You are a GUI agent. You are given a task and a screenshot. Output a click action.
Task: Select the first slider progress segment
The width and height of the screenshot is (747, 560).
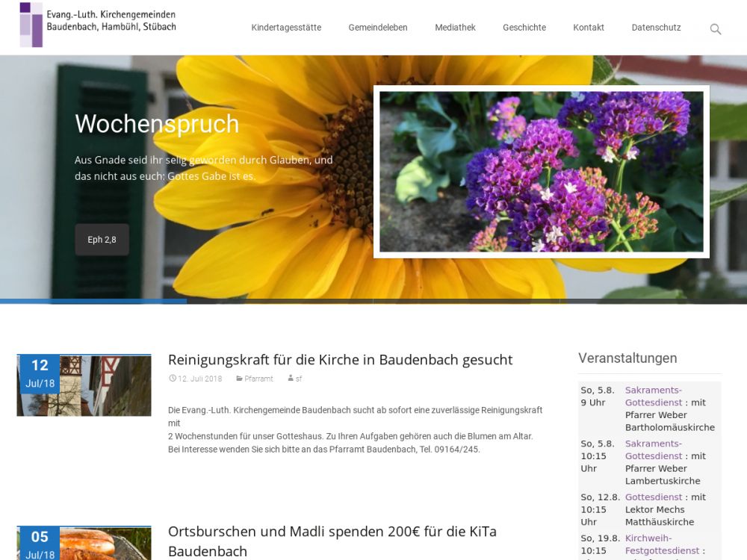pos(93,302)
